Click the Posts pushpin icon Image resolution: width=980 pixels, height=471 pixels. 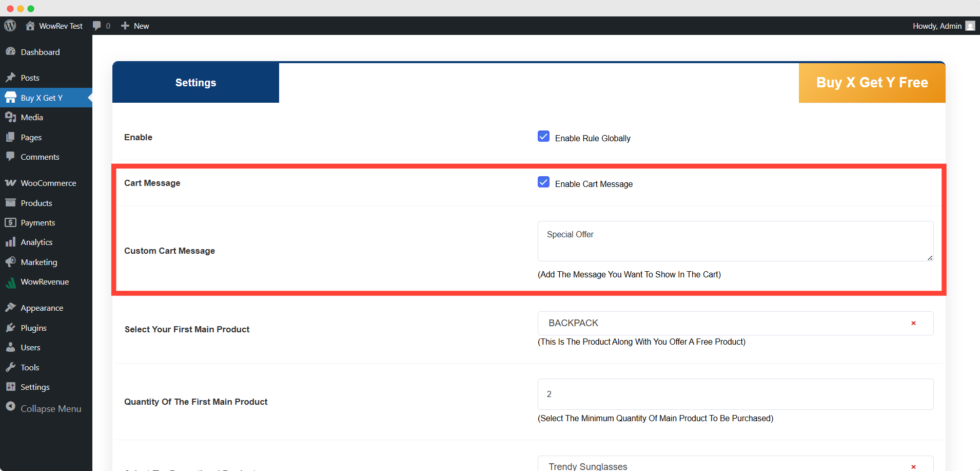(10, 78)
